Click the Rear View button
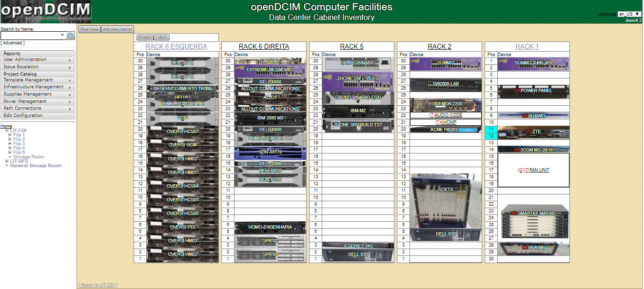The height and width of the screenshot is (289, 644). pos(90,29)
